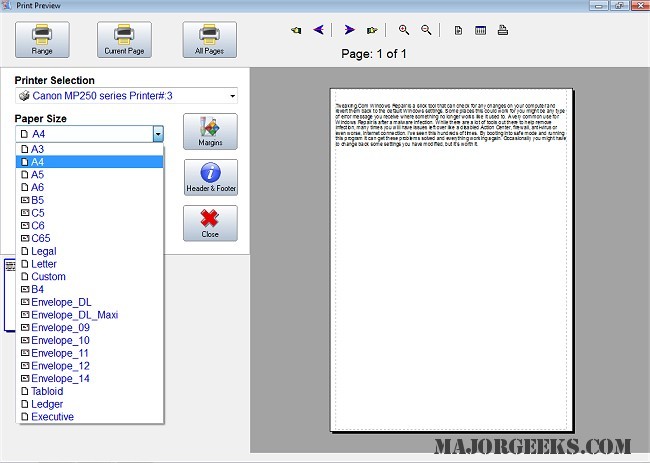
Task: Close the print preview with red X
Action: (x=211, y=223)
